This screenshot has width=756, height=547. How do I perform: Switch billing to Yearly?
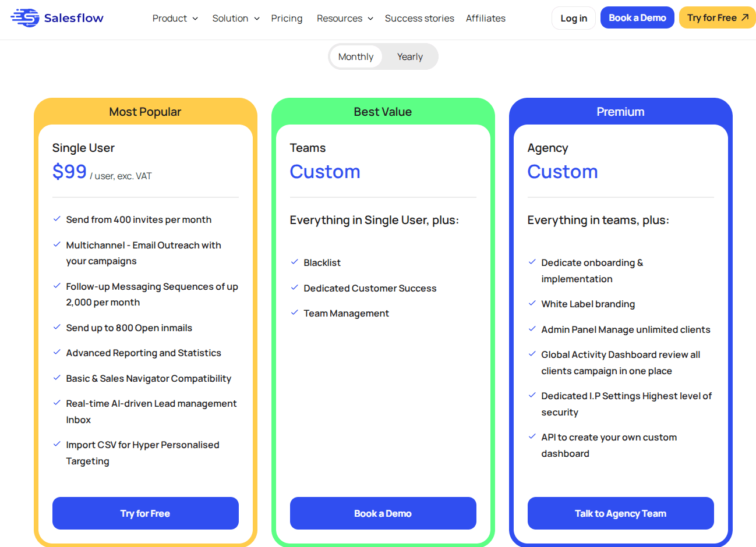point(409,57)
